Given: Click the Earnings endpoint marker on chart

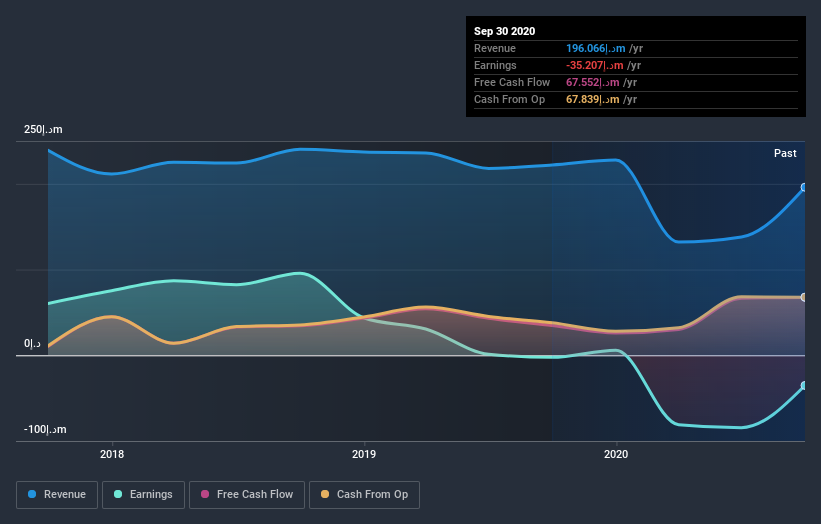Looking at the screenshot, I should [804, 386].
